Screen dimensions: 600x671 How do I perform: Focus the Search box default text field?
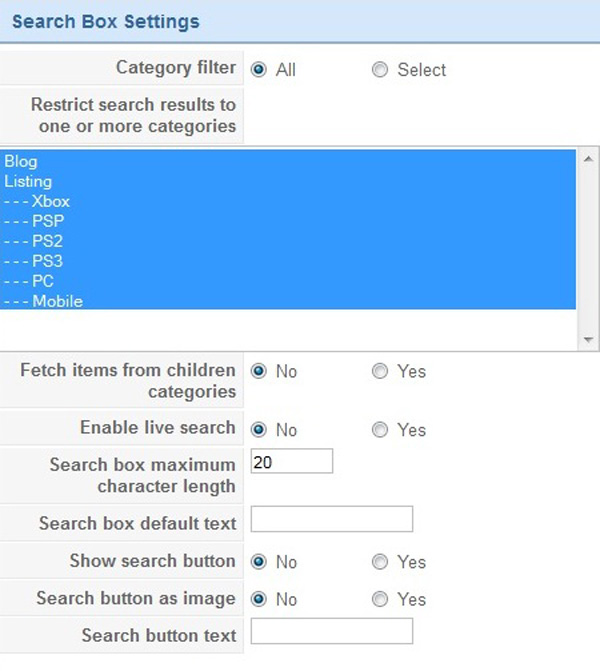pyautogui.click(x=331, y=519)
